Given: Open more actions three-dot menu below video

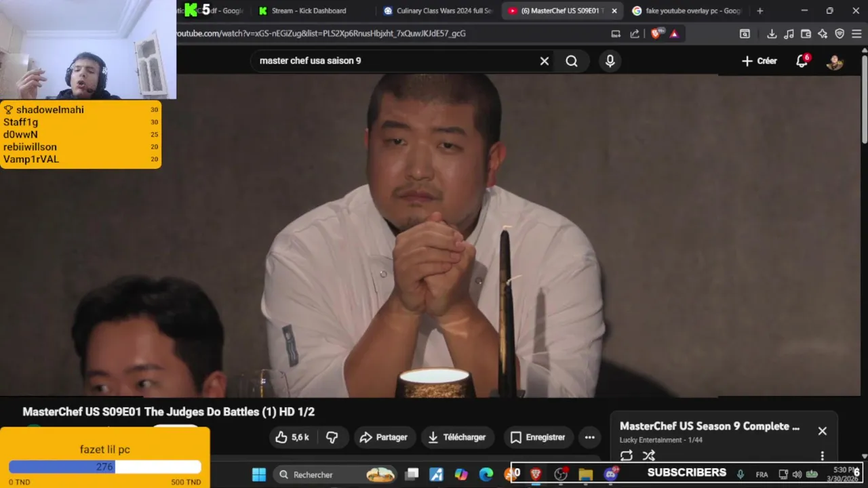Looking at the screenshot, I should (589, 437).
